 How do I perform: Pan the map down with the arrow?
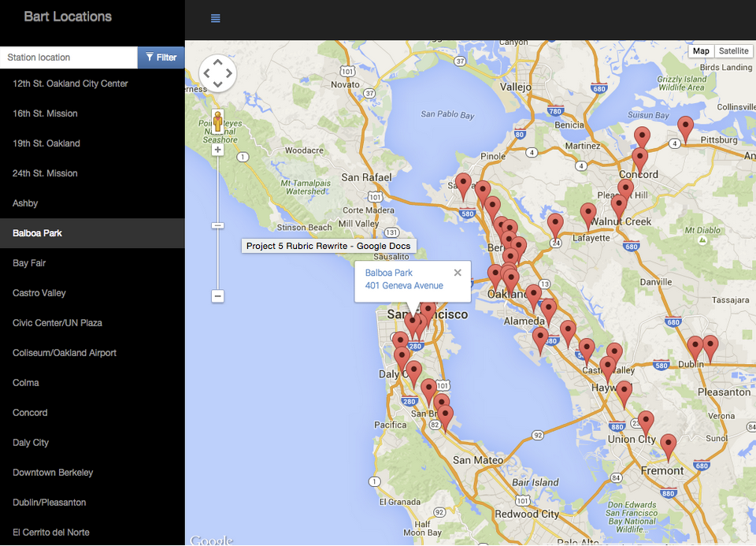pos(218,84)
